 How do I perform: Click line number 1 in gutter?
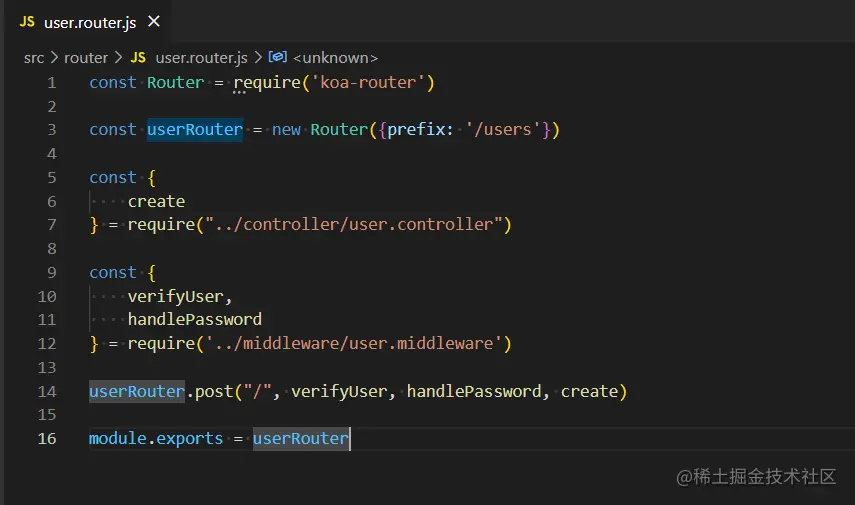tap(52, 83)
